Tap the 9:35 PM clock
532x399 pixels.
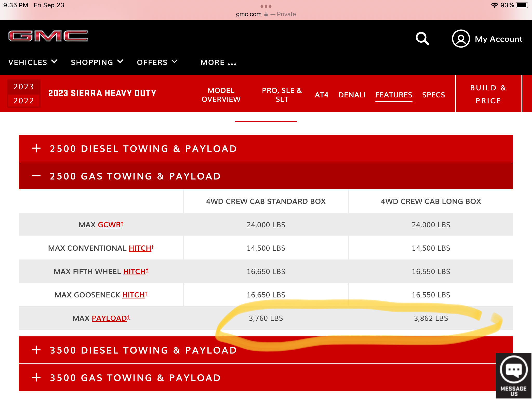[16, 5]
